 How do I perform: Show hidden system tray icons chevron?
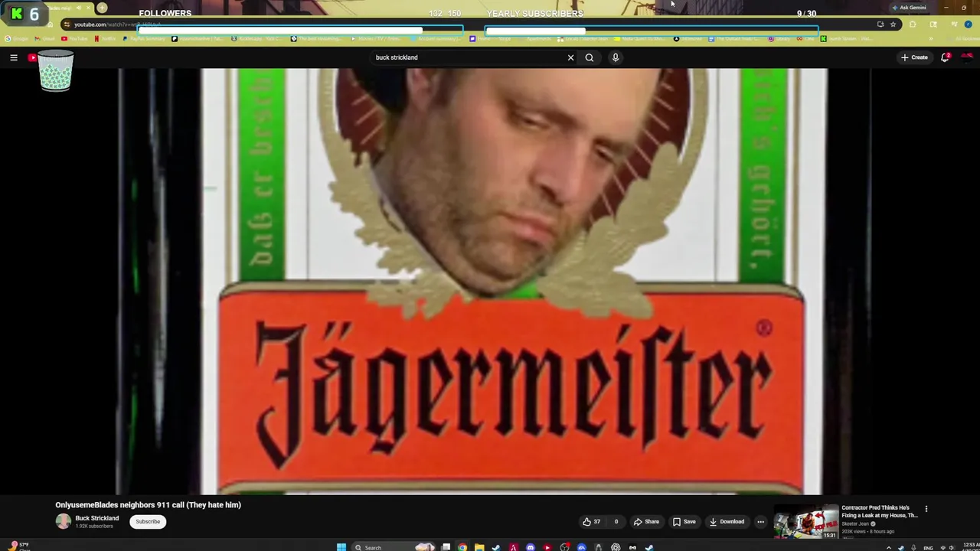click(x=889, y=548)
